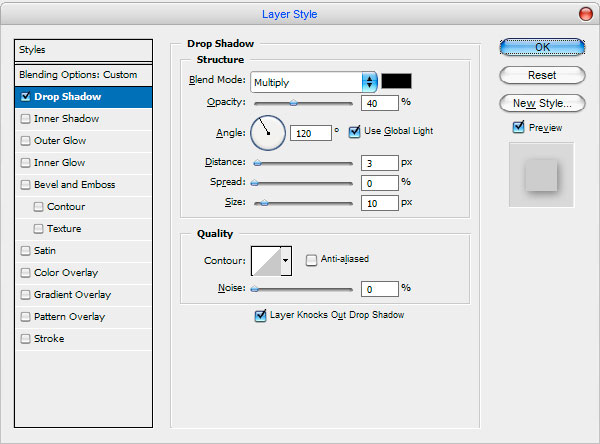Uncheck the Drop Shadow checkbox

(x=25, y=96)
